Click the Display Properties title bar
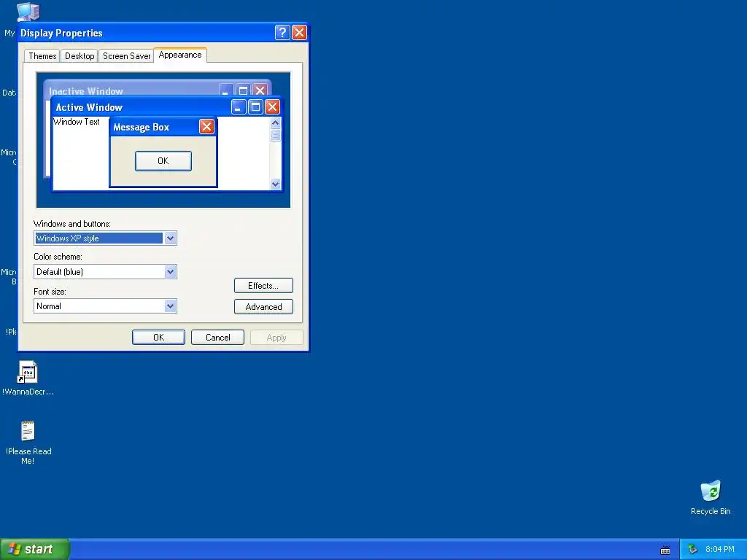 click(x=163, y=32)
